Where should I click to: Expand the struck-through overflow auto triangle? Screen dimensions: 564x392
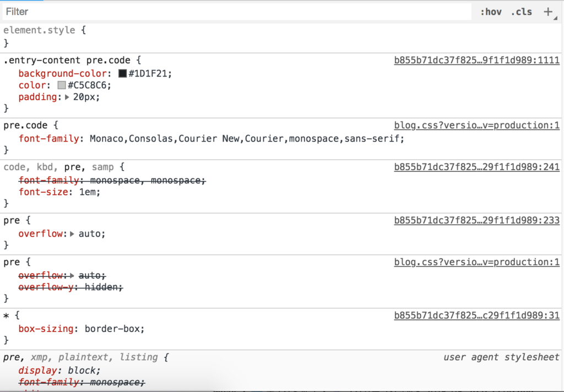[72, 275]
